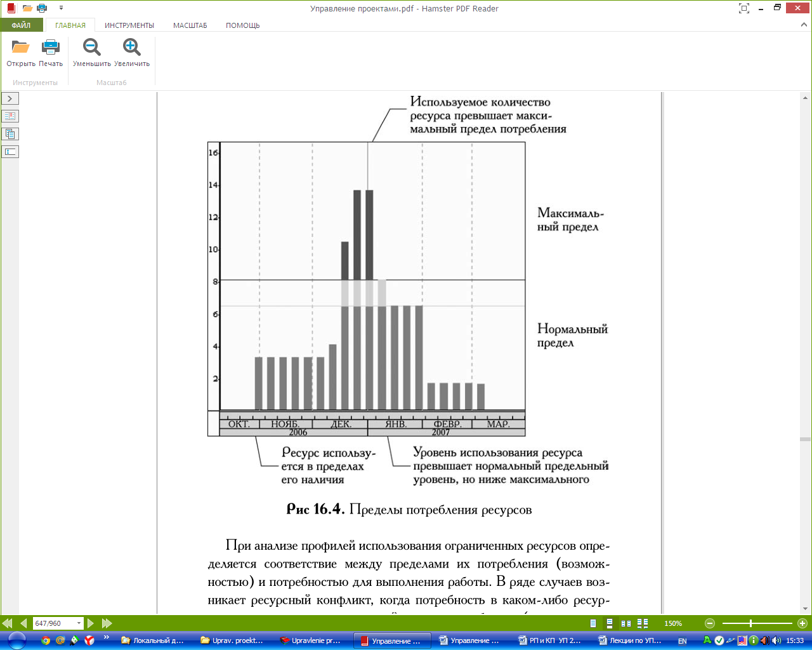Open file via quick access folder icon
The image size is (812, 650).
coord(27,8)
